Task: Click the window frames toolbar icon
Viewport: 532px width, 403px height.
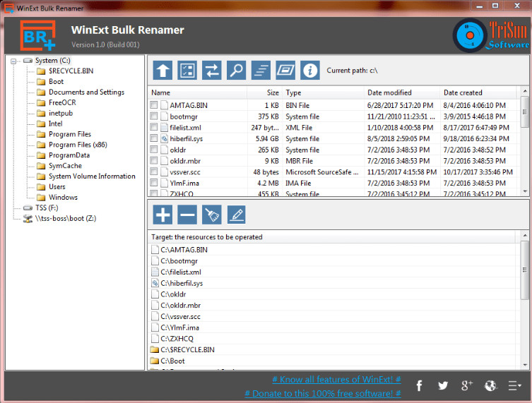Action: (285, 71)
